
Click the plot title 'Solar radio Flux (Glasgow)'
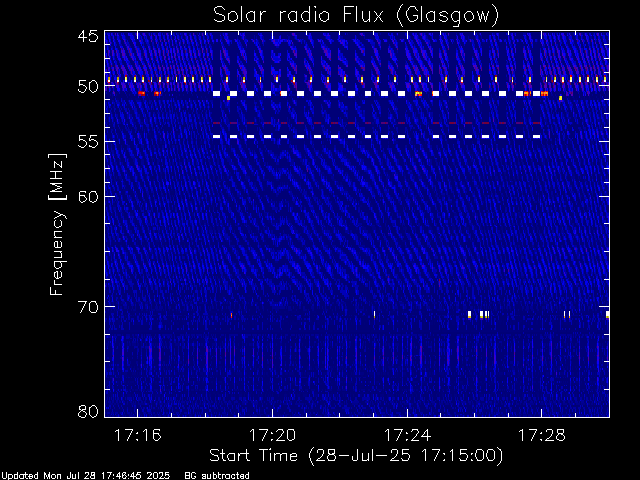coord(356,16)
